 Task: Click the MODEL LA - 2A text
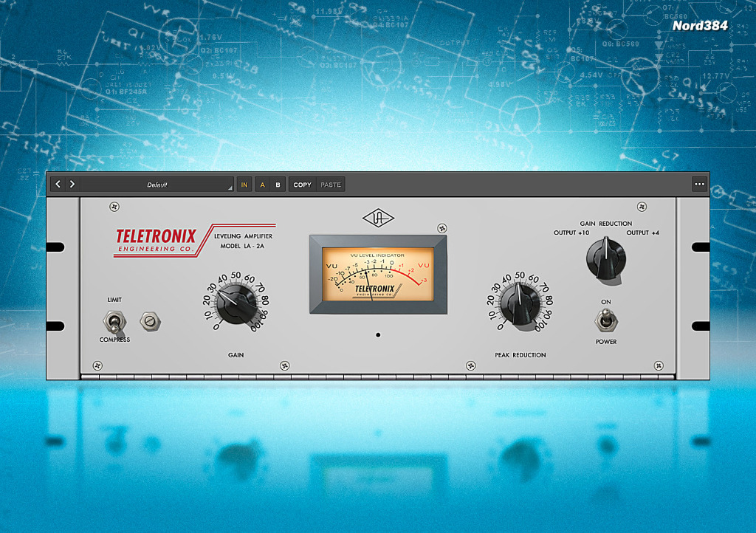click(242, 246)
